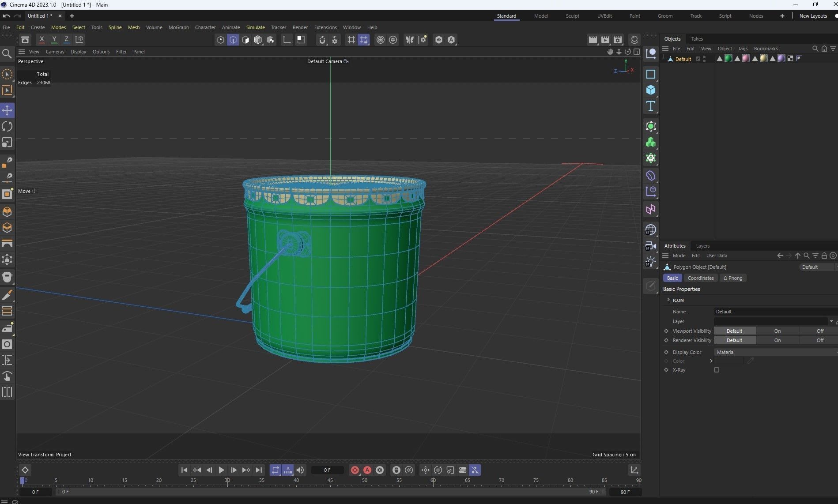Viewport: 838px width, 504px height.
Task: Add a Text spline object from side palette
Action: click(651, 106)
